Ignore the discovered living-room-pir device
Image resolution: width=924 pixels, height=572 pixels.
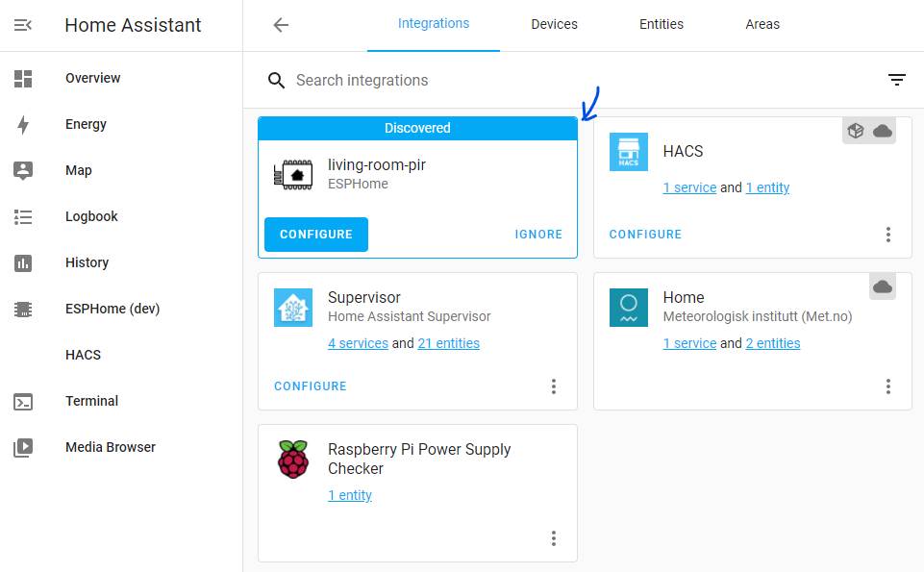pos(538,235)
